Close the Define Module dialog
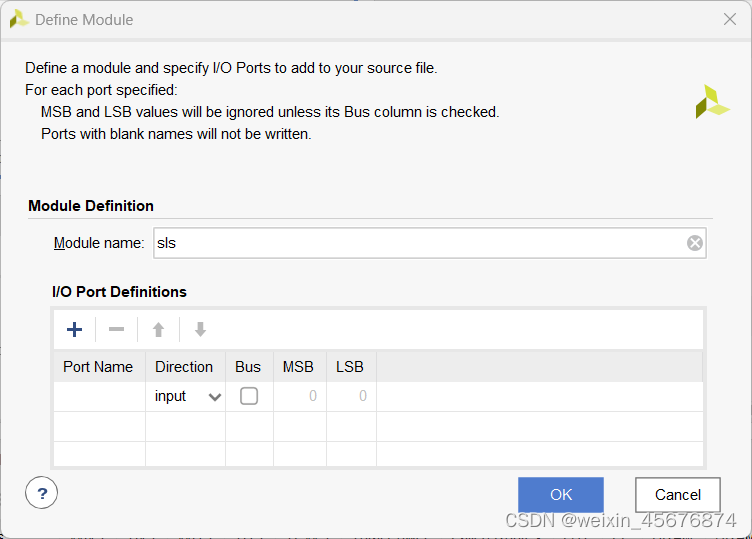This screenshot has height=539, width=752. coord(729,19)
